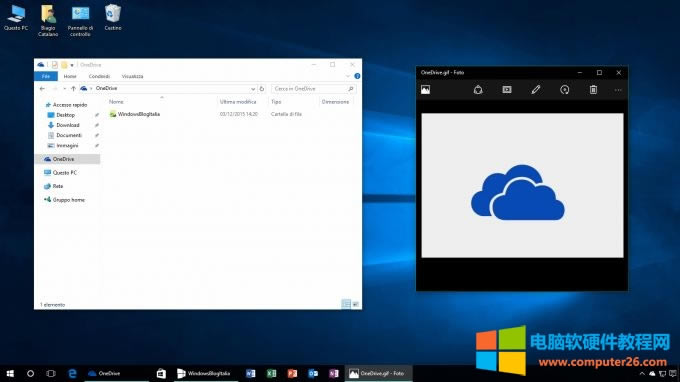Viewport: 680px width, 382px height.
Task: Open Task View on the taskbar
Action: point(51,373)
